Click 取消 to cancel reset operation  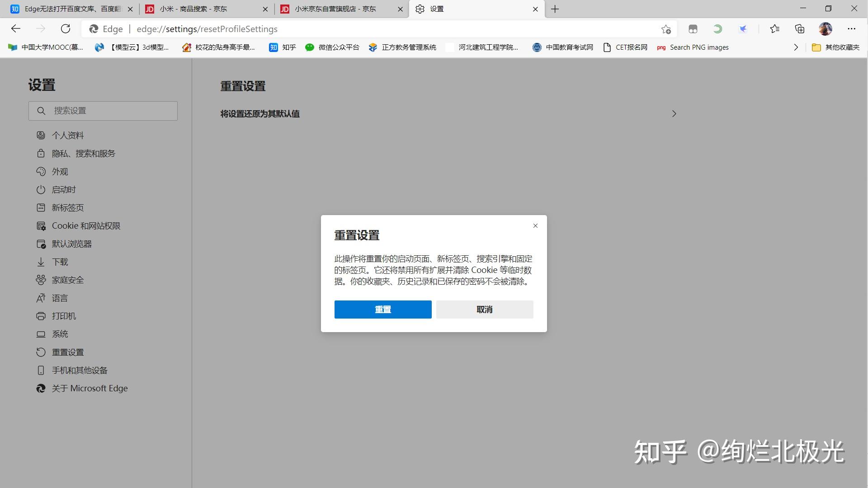tap(485, 309)
